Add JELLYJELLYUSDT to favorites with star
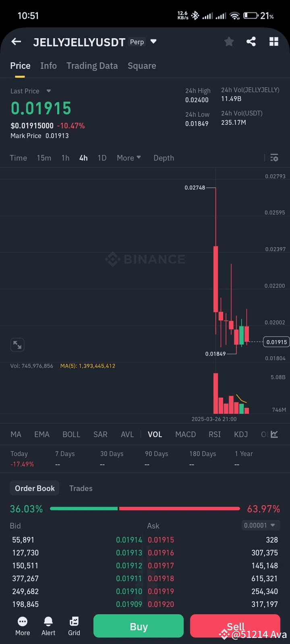Screen dimensions: 290x644 point(229,41)
